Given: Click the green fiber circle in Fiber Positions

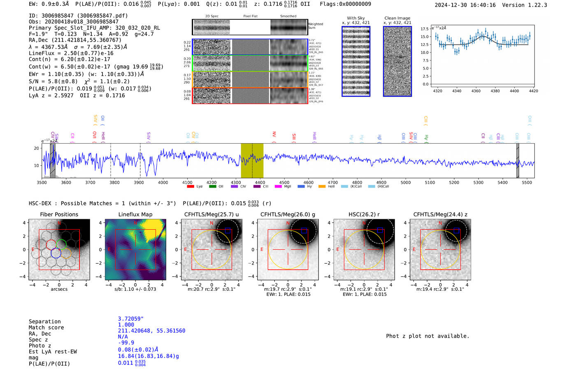Looking at the screenshot, I should point(61,244).
